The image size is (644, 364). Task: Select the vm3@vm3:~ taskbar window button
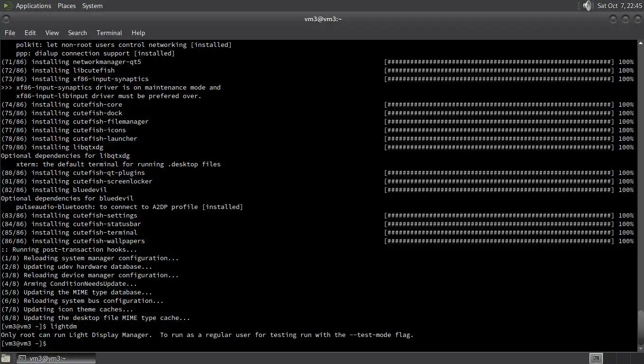(x=56, y=358)
